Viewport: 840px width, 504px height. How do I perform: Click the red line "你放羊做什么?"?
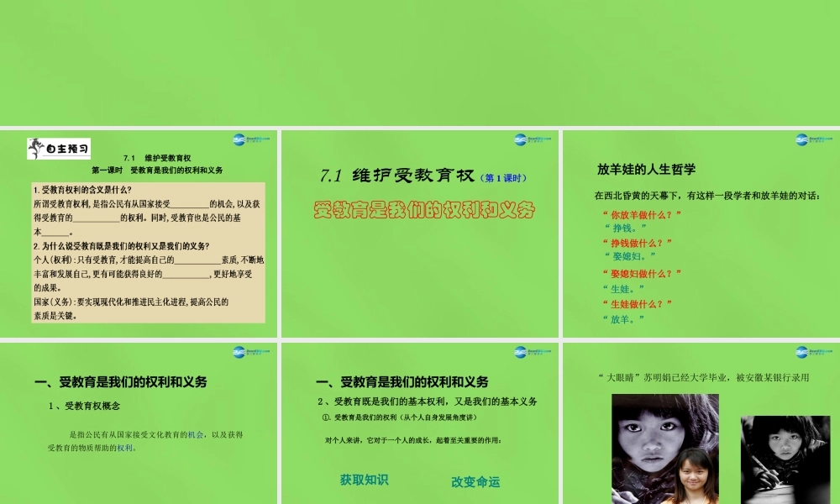[x=642, y=215]
